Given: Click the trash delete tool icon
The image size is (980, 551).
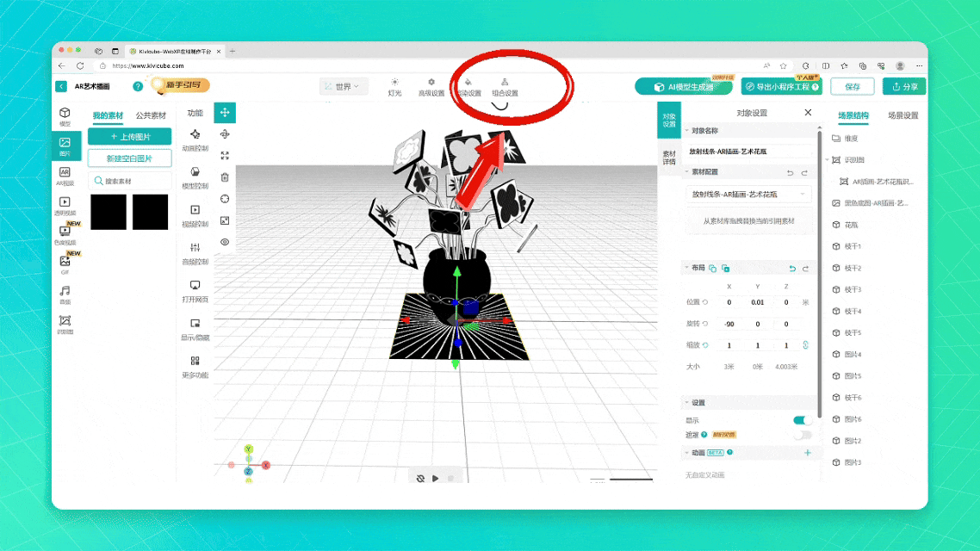Looking at the screenshot, I should coord(225,177).
